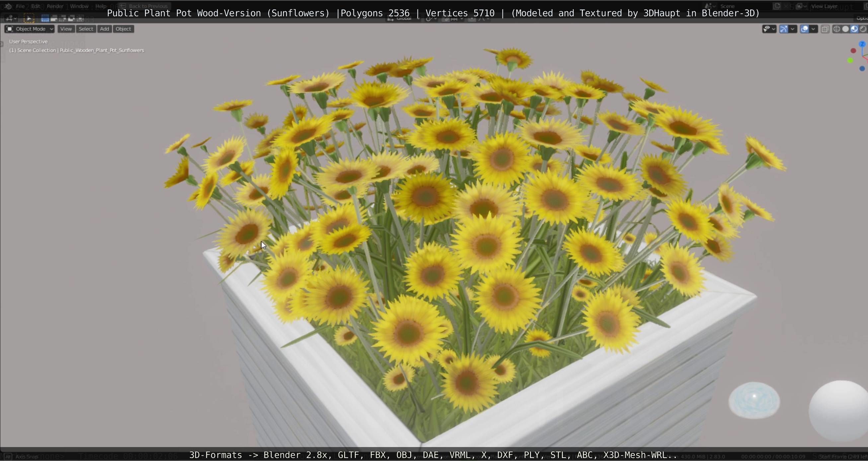Choose the Intersect selection mode icon
Viewport: 868px width, 461px height.
pyautogui.click(x=80, y=18)
